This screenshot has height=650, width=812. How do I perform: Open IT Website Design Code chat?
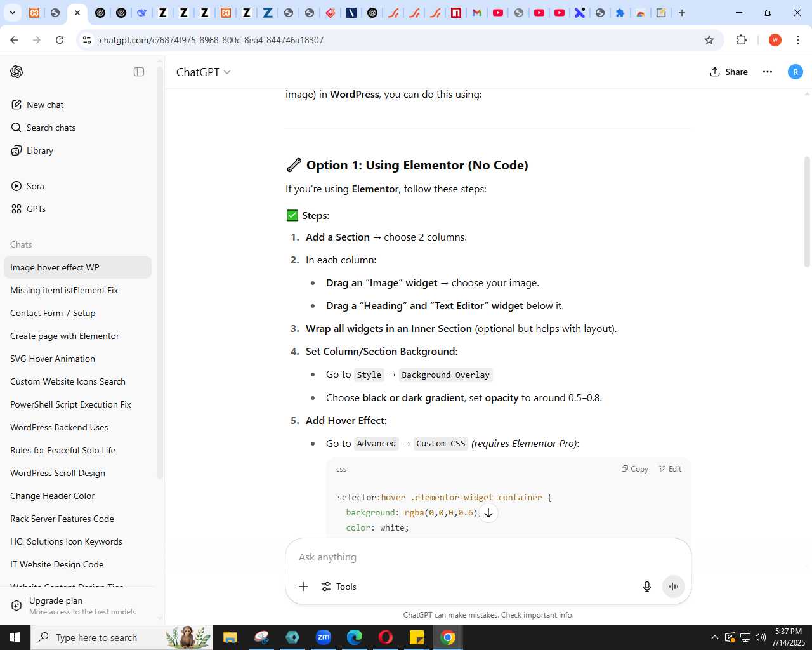(77, 564)
